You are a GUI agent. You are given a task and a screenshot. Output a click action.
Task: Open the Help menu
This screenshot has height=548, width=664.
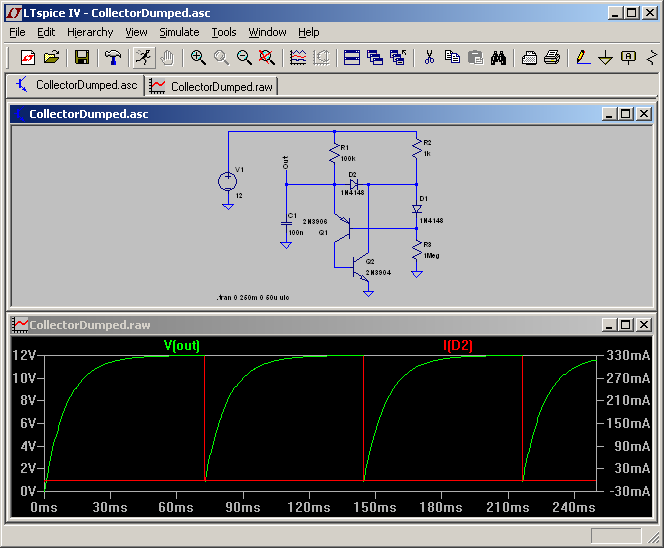point(308,32)
